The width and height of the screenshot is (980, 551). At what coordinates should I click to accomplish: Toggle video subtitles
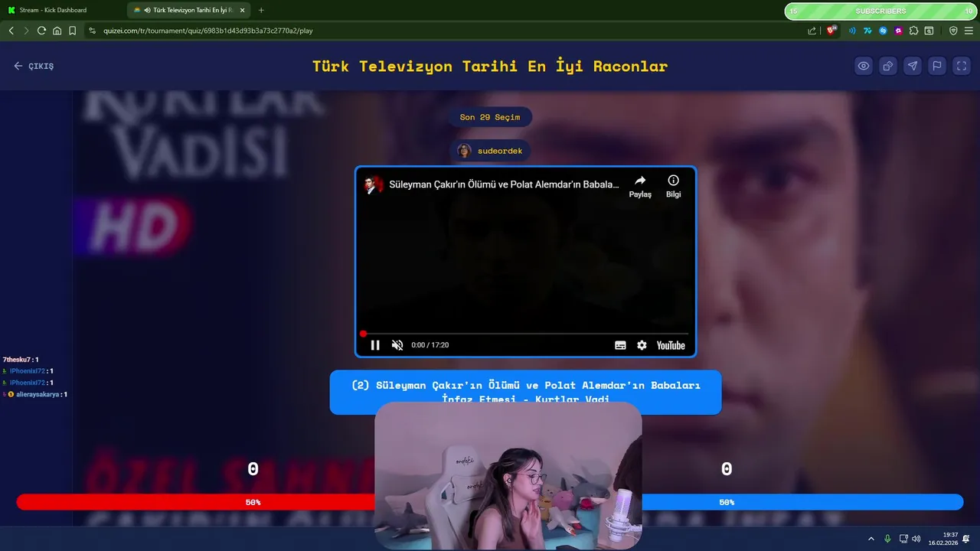click(620, 345)
